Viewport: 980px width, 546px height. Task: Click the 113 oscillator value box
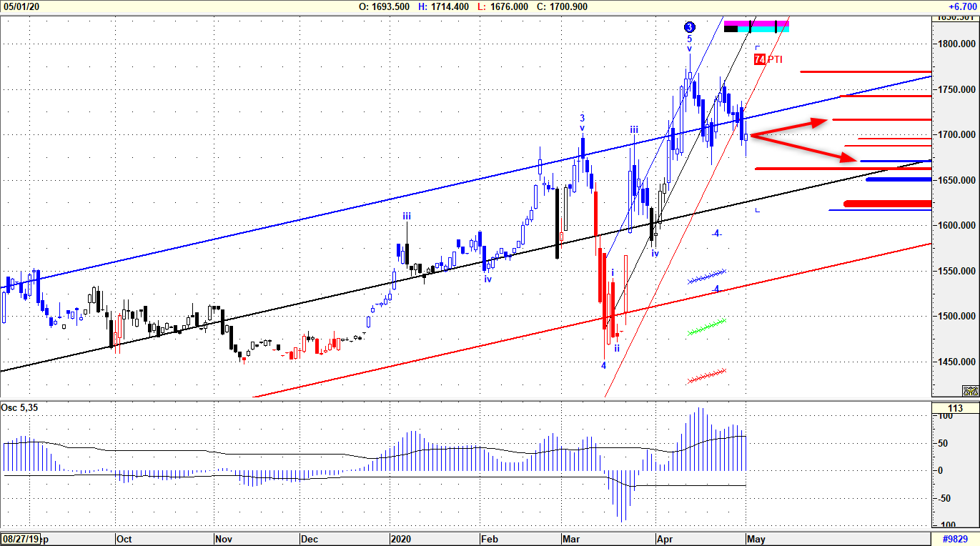[955, 408]
